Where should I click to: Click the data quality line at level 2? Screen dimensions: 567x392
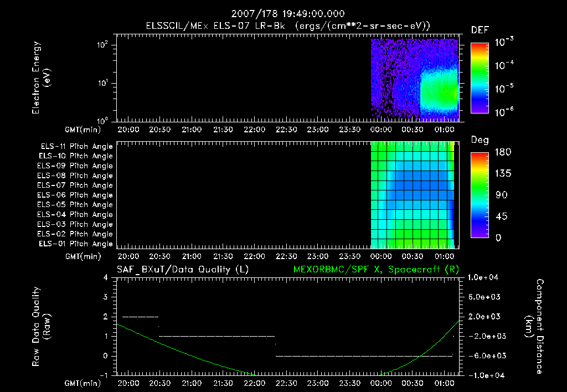point(140,317)
